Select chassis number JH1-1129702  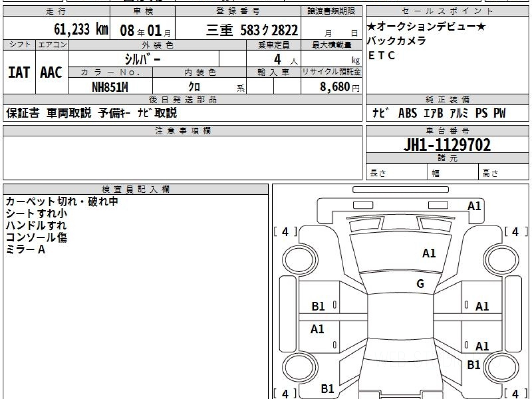pos(447,145)
